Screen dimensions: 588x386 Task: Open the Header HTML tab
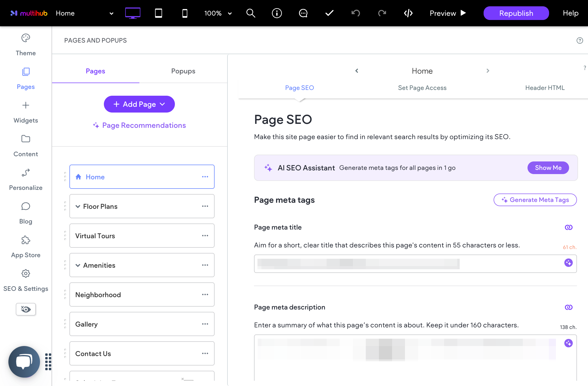tap(545, 88)
